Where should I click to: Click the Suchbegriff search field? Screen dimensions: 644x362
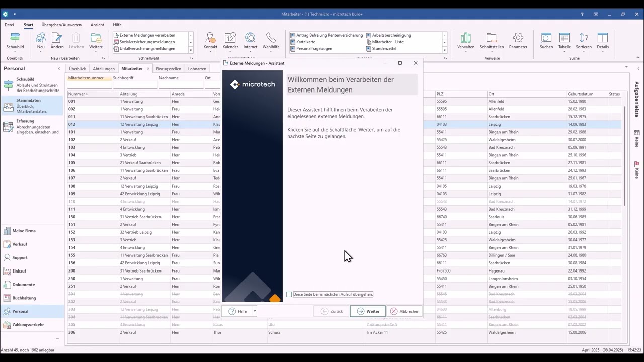(x=134, y=85)
